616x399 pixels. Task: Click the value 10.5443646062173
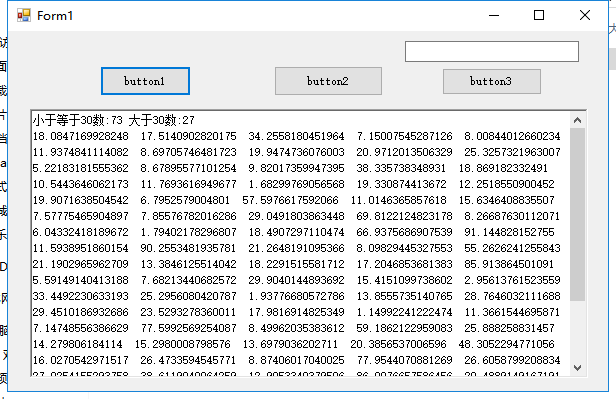[x=81, y=184]
